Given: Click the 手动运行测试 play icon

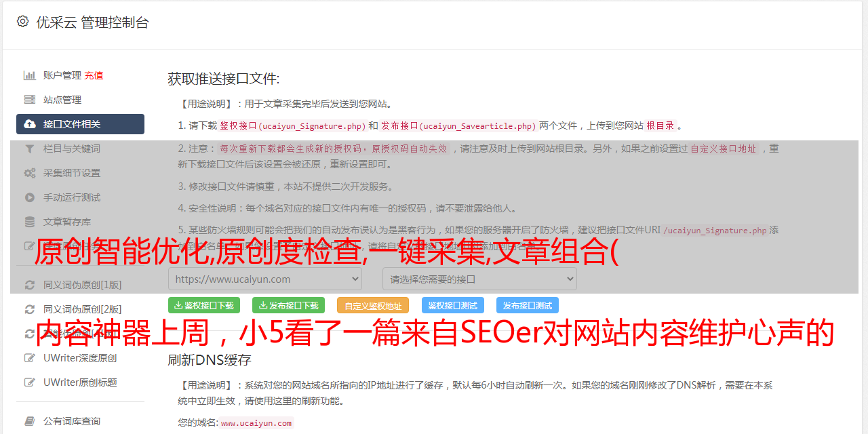Looking at the screenshot, I should [x=30, y=197].
